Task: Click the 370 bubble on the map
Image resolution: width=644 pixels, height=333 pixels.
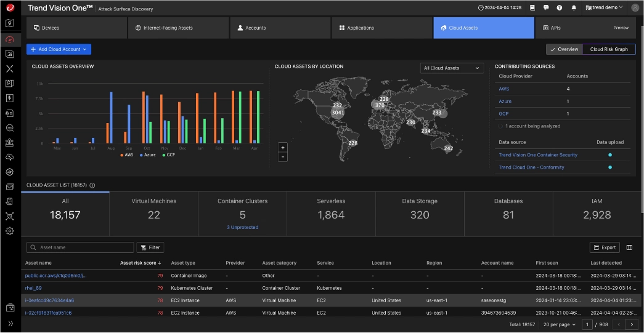Action: pyautogui.click(x=379, y=105)
